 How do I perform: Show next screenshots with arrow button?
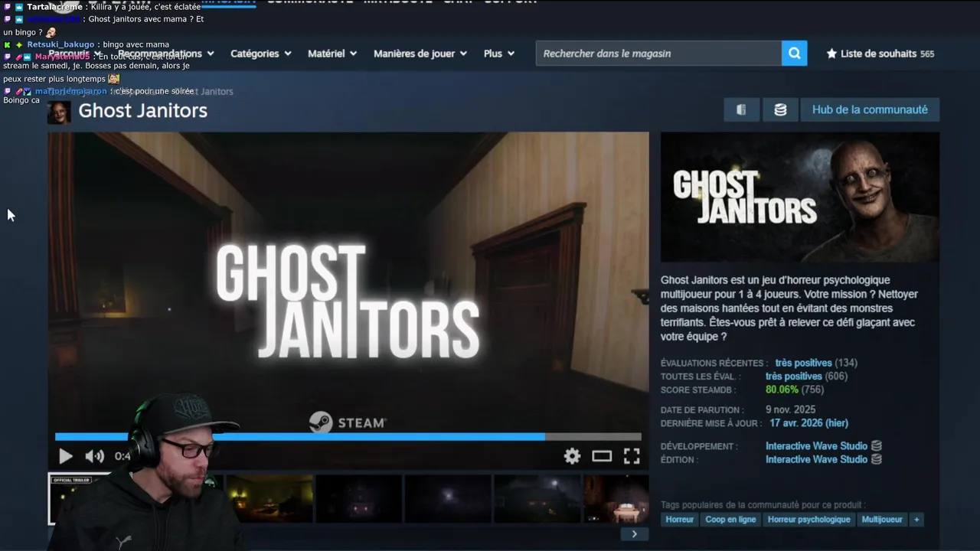click(x=634, y=534)
